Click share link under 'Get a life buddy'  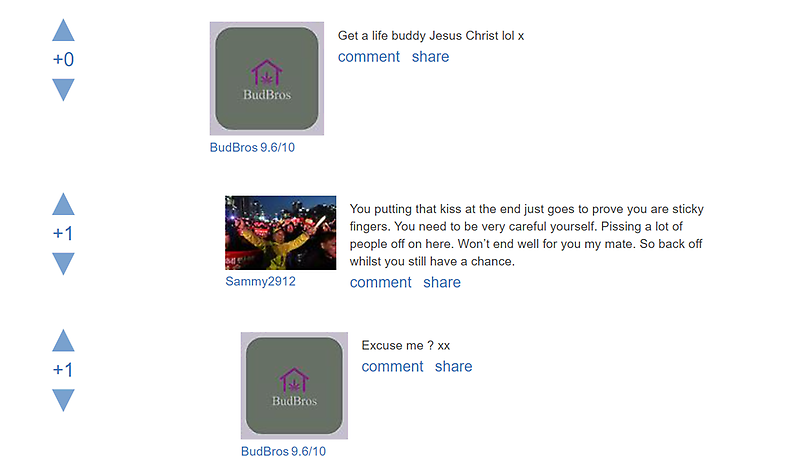431,57
